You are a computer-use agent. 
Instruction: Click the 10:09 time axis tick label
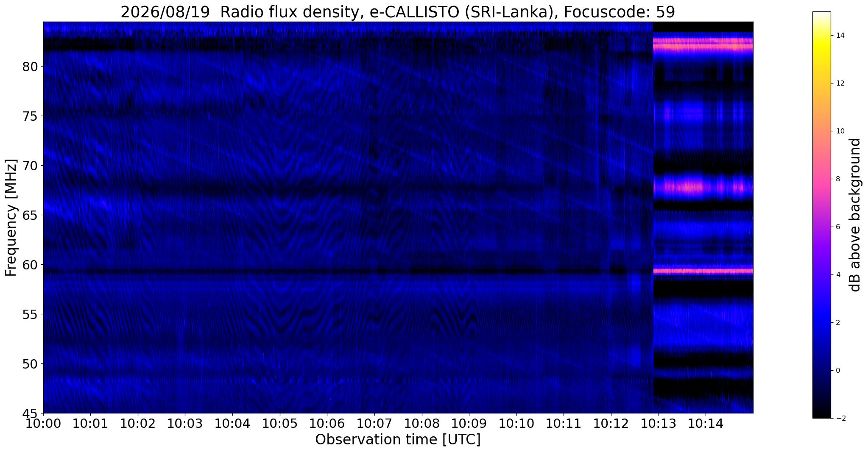coord(469,424)
